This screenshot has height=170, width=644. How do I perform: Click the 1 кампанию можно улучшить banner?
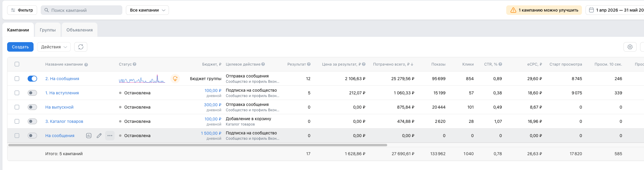pyautogui.click(x=544, y=10)
